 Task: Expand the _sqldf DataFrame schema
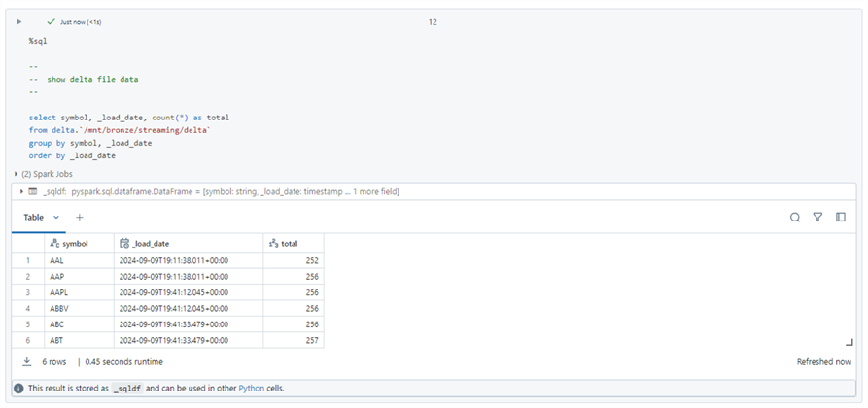pos(21,192)
